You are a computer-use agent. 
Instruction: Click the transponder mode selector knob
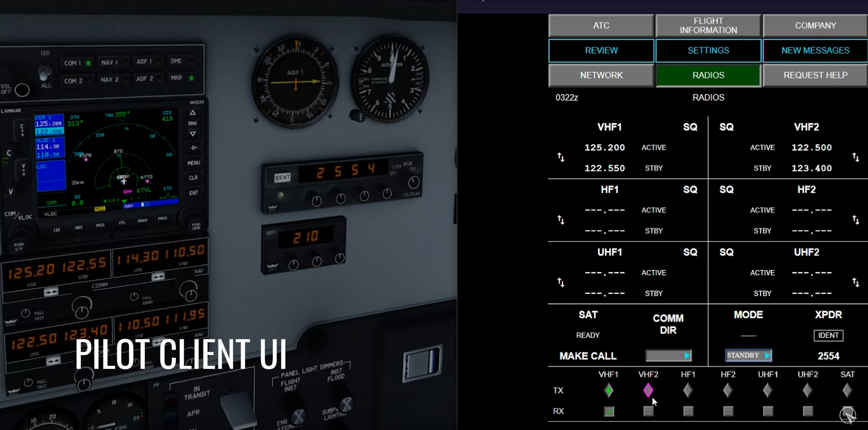click(413, 183)
